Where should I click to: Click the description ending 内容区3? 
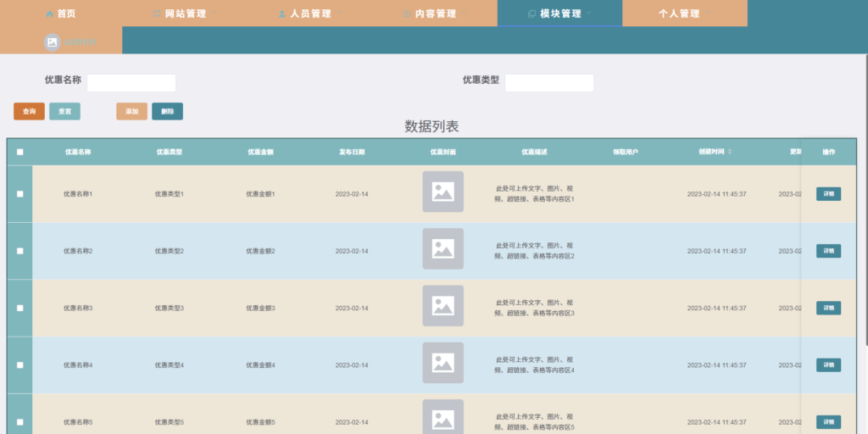(x=534, y=308)
